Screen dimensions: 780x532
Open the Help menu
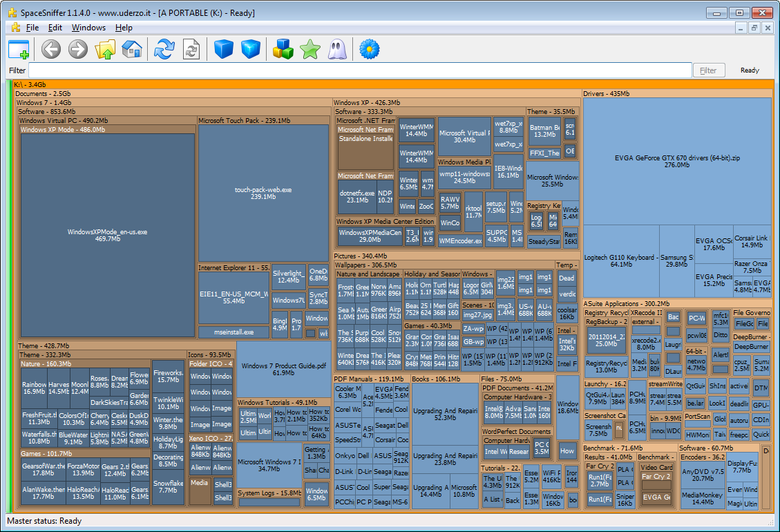coord(124,28)
